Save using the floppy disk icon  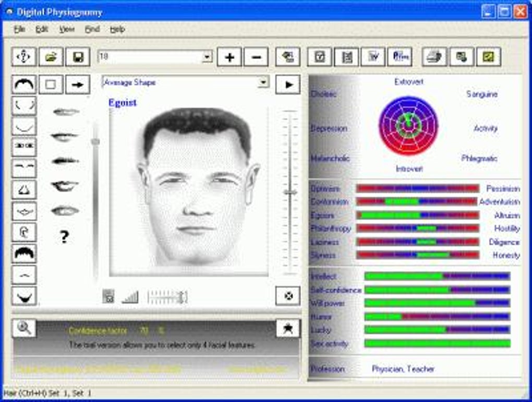point(78,57)
